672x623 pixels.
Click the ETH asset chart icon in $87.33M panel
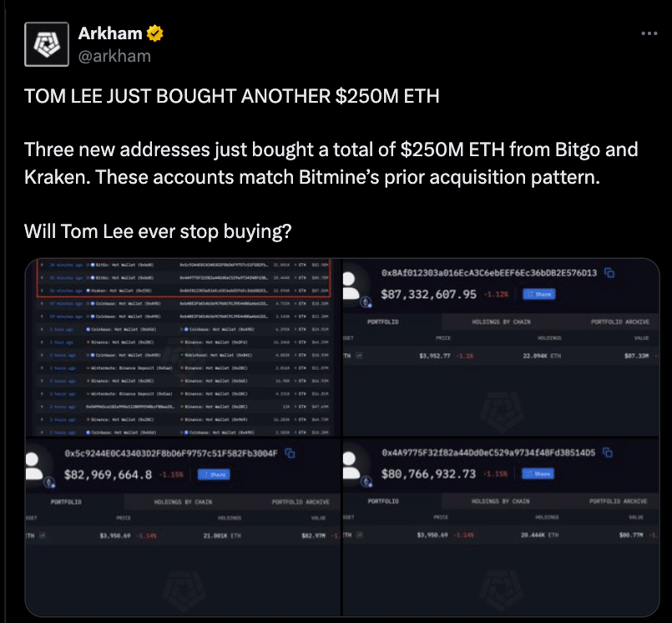(x=360, y=356)
